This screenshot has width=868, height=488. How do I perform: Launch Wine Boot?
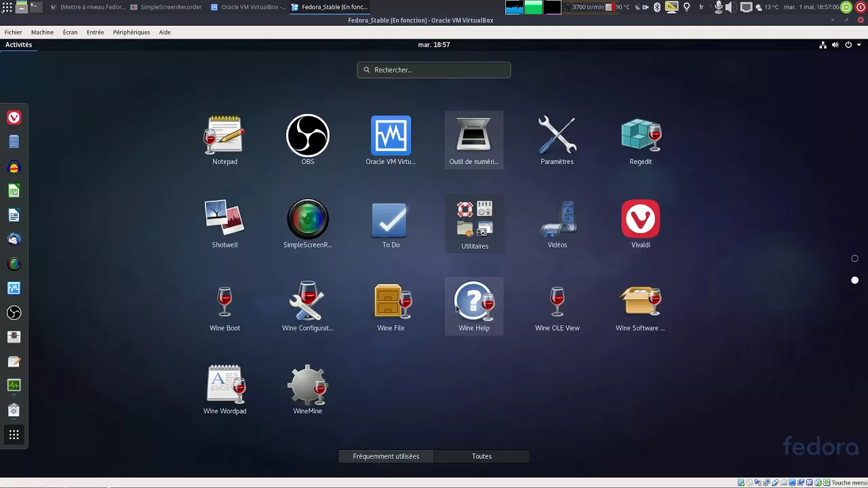tap(224, 307)
